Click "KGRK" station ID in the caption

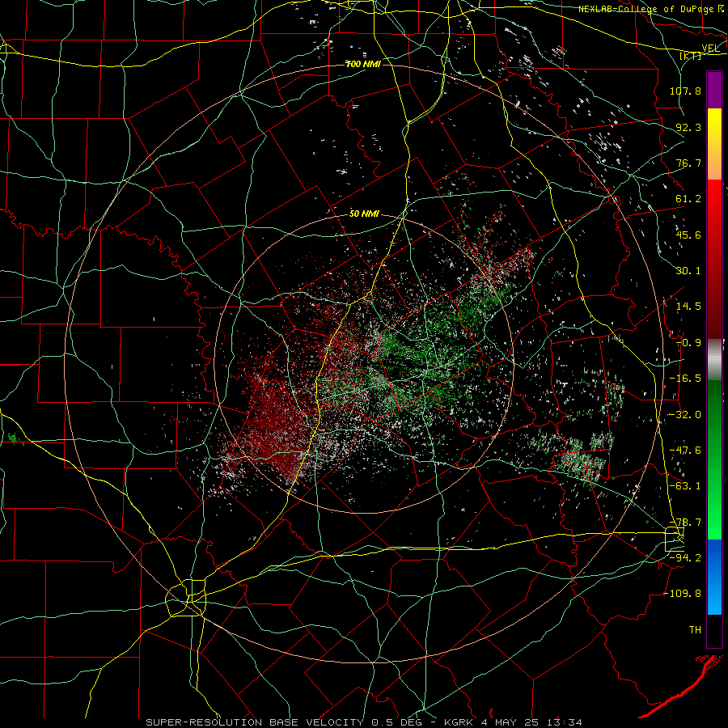(459, 722)
